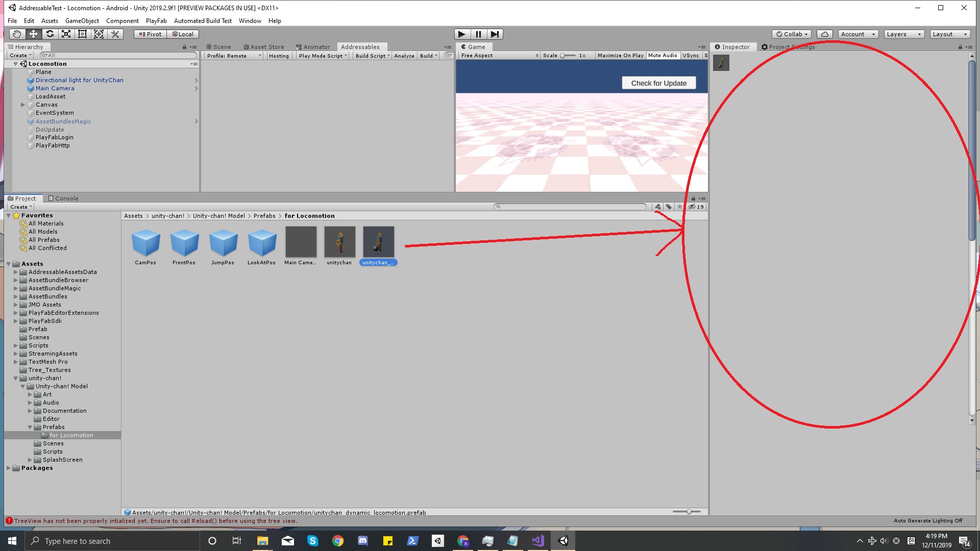
Task: Select the FrontPos prefab
Action: (184, 247)
